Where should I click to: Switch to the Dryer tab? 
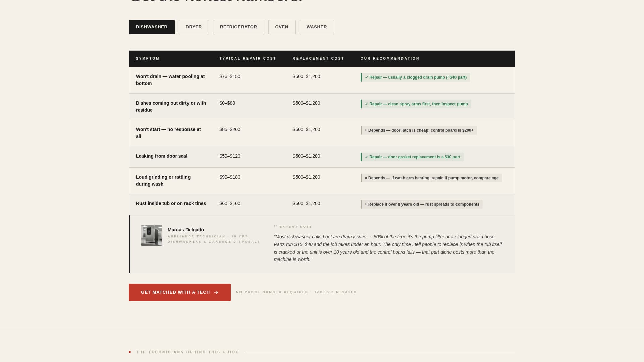point(194,27)
